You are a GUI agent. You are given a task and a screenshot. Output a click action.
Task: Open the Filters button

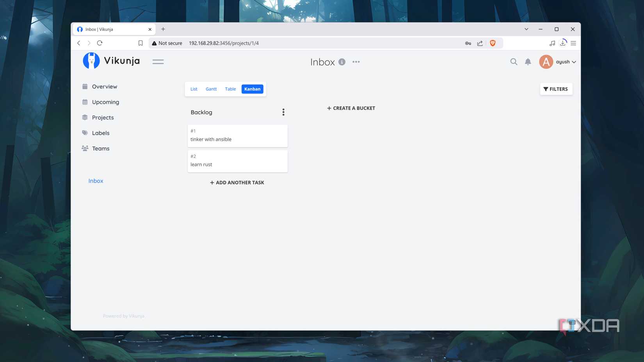(556, 89)
